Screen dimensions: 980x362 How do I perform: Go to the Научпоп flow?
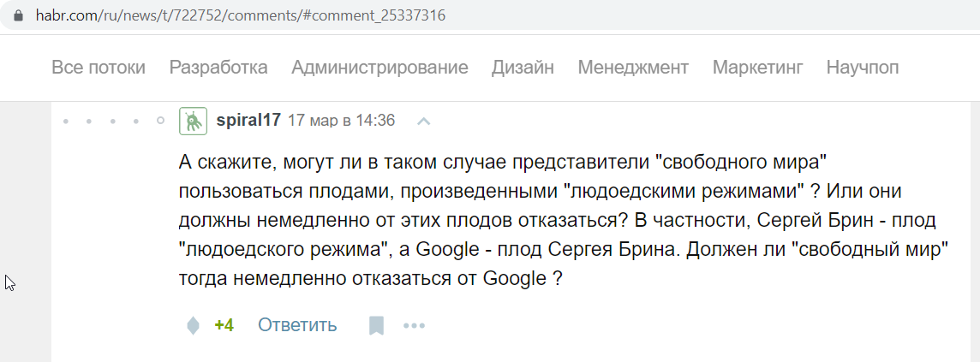[x=863, y=68]
